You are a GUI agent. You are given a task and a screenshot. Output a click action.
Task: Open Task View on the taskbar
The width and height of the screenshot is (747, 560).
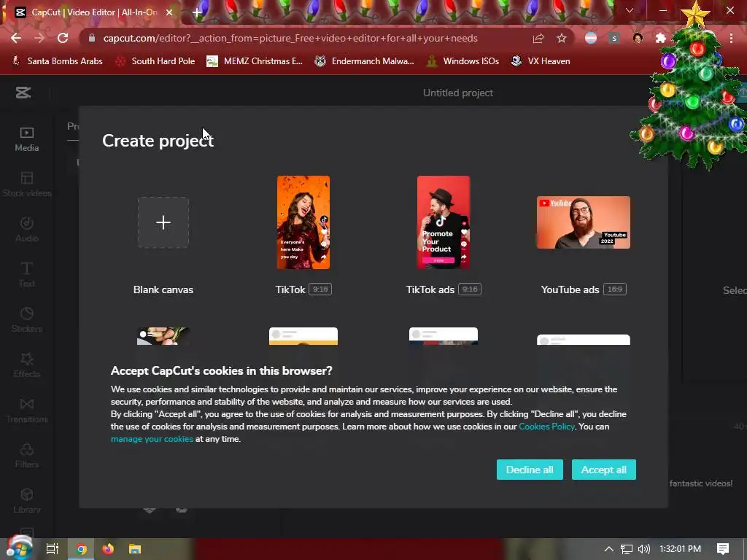point(53,549)
